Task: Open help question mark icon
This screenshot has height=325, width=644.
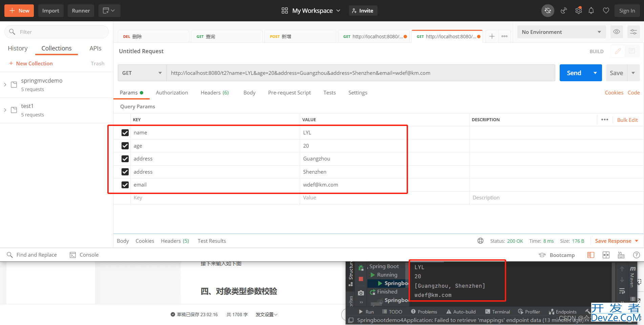Action: click(637, 255)
